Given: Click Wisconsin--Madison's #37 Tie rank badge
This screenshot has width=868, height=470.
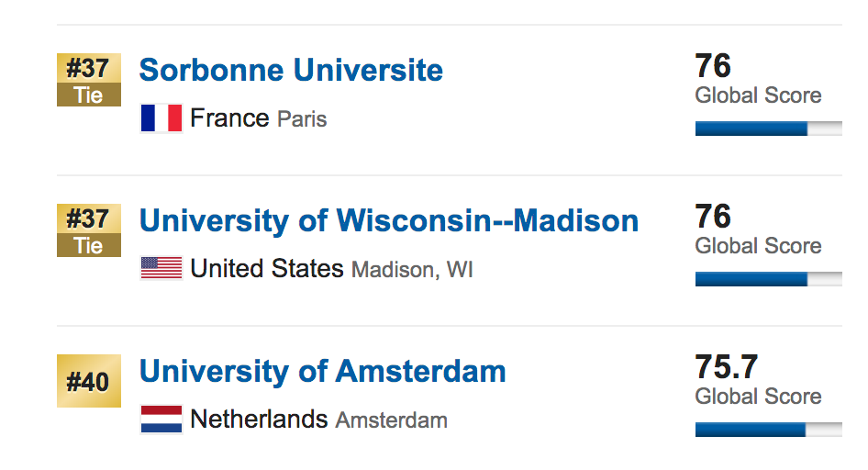Looking at the screenshot, I should click(x=89, y=230).
